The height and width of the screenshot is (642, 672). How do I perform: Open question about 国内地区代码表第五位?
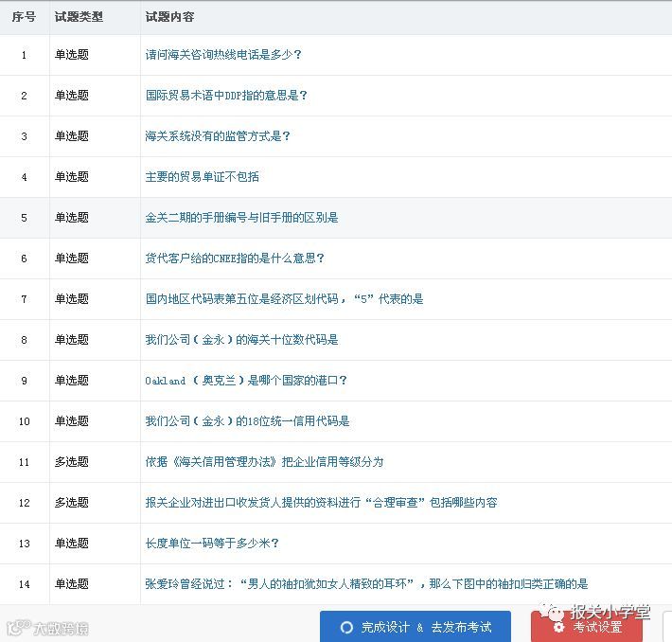pyautogui.click(x=284, y=299)
